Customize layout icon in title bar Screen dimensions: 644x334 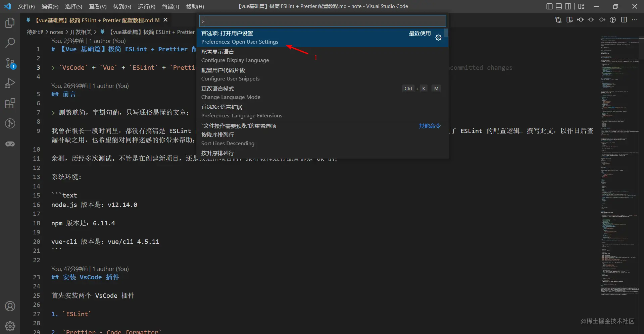[581, 6]
